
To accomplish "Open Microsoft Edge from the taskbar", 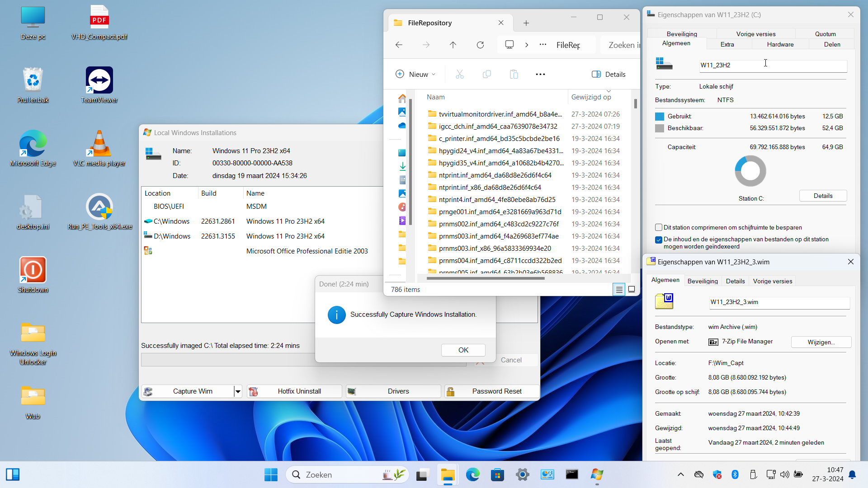I will tap(472, 474).
